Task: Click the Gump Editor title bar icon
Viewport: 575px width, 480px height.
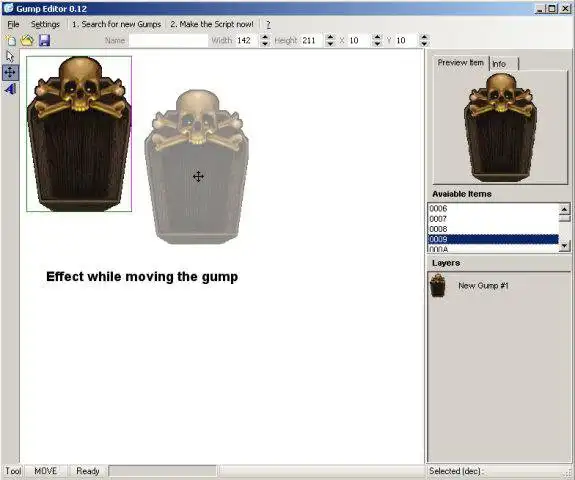Action: point(8,8)
